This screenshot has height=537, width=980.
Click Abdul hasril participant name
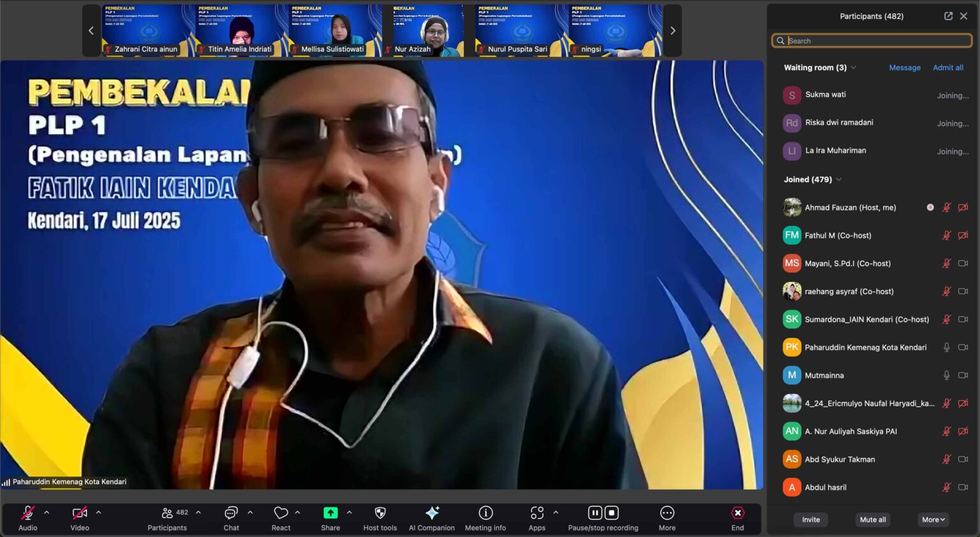pos(826,487)
